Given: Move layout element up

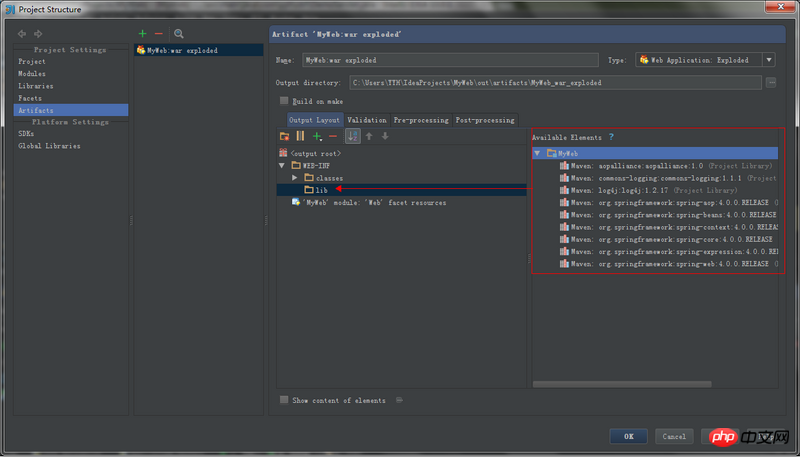Looking at the screenshot, I should point(369,136).
